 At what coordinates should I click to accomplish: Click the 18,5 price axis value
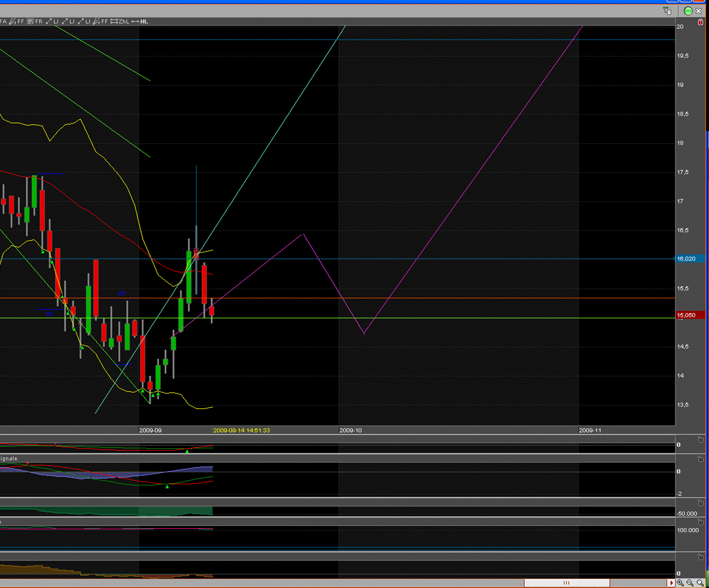(683, 114)
